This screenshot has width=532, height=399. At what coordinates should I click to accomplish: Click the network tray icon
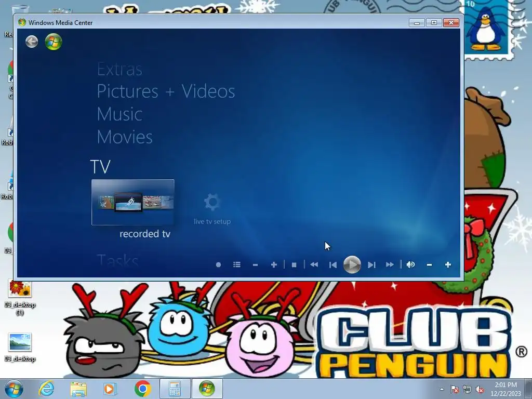tap(467, 389)
